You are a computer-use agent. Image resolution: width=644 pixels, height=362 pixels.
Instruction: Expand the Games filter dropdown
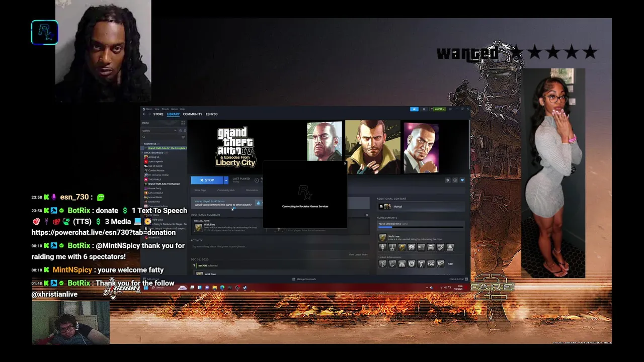pos(159,131)
